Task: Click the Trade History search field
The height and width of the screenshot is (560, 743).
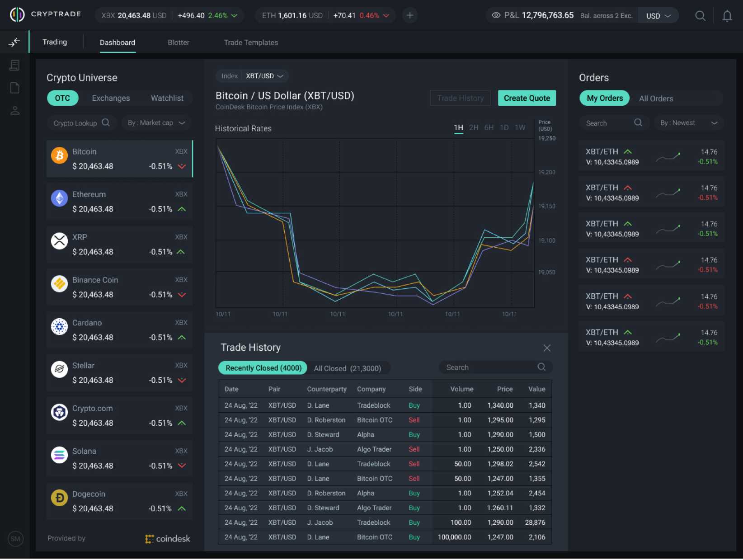Action: [x=490, y=367]
